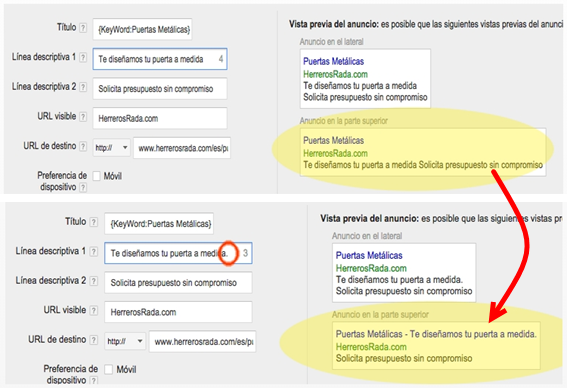Click lower 'Vista previa del anuncio' heading

point(370,218)
